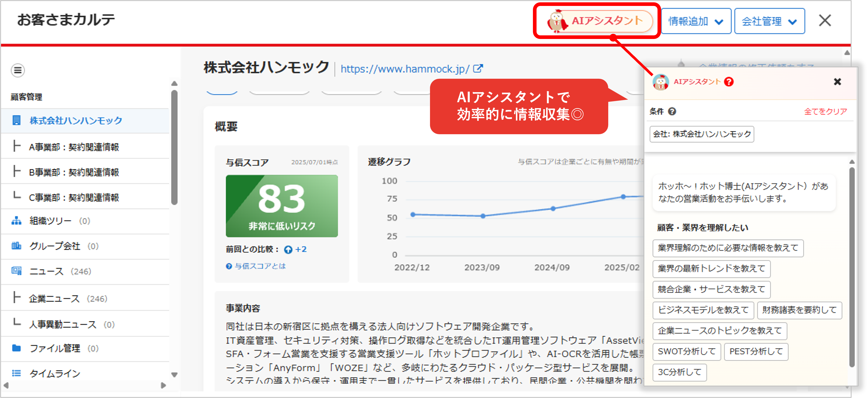
Task: Click 財務諸表を要約して suggestion chip
Action: click(799, 310)
